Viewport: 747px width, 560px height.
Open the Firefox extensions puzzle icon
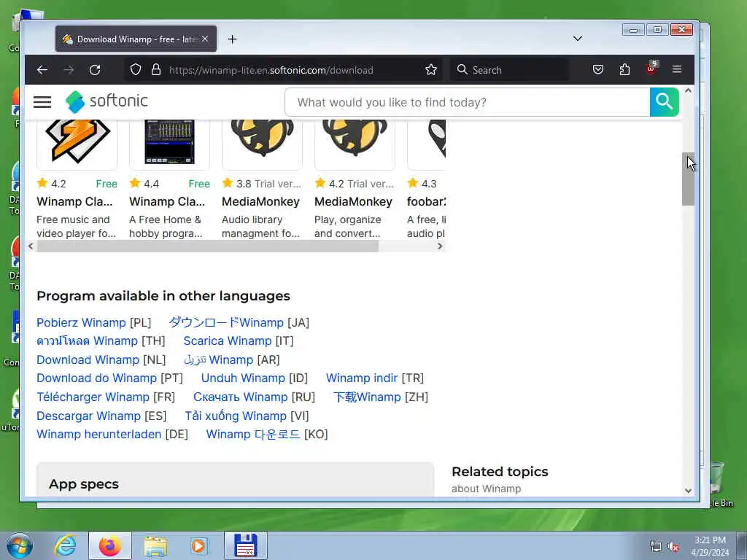tap(624, 70)
